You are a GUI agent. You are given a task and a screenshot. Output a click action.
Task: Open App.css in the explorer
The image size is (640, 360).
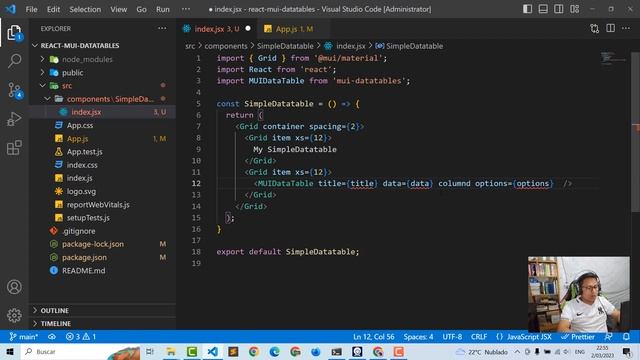point(102,125)
